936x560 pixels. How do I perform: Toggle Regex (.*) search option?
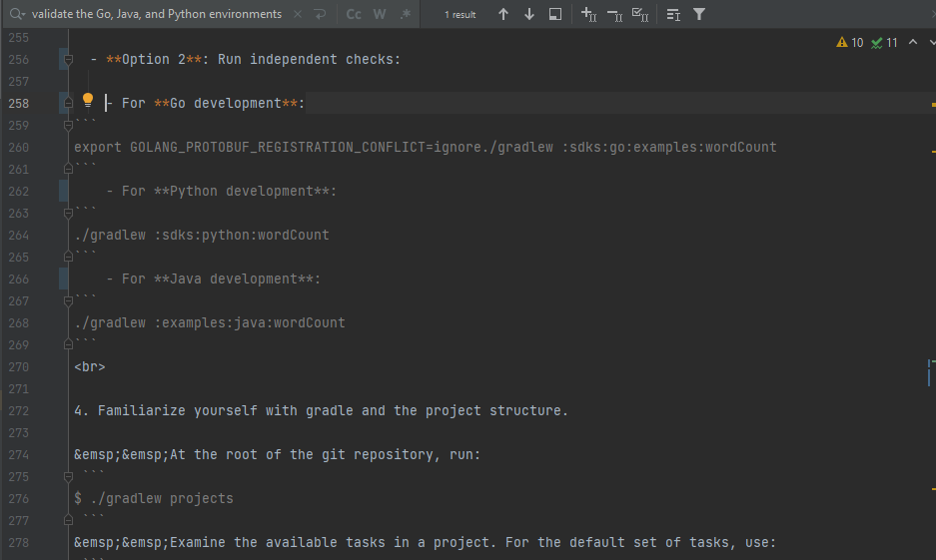pos(406,14)
